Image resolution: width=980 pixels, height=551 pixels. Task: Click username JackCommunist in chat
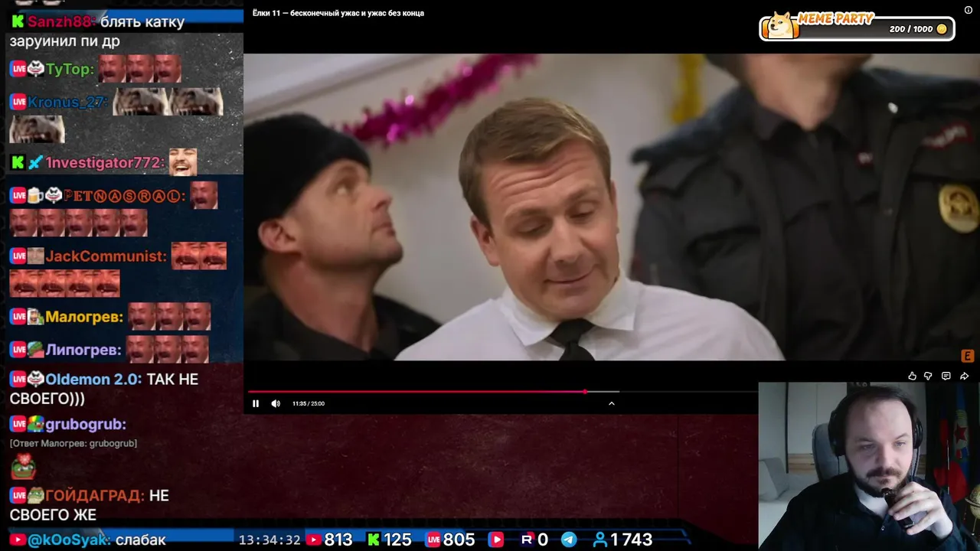click(106, 256)
